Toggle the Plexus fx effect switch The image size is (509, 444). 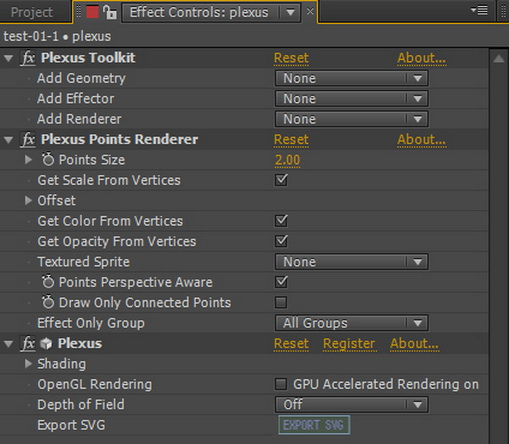[x=28, y=344]
